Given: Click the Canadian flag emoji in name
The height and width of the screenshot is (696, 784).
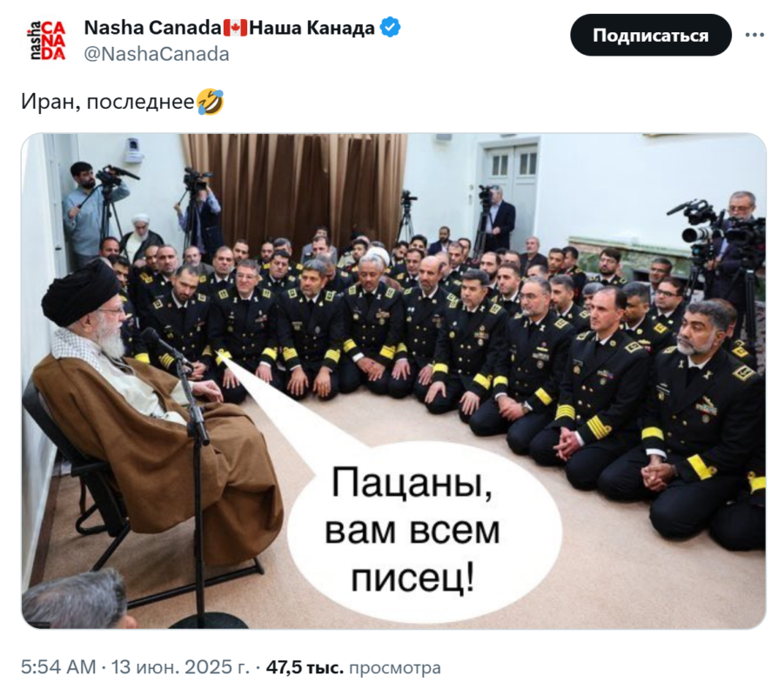Looking at the screenshot, I should click(235, 28).
